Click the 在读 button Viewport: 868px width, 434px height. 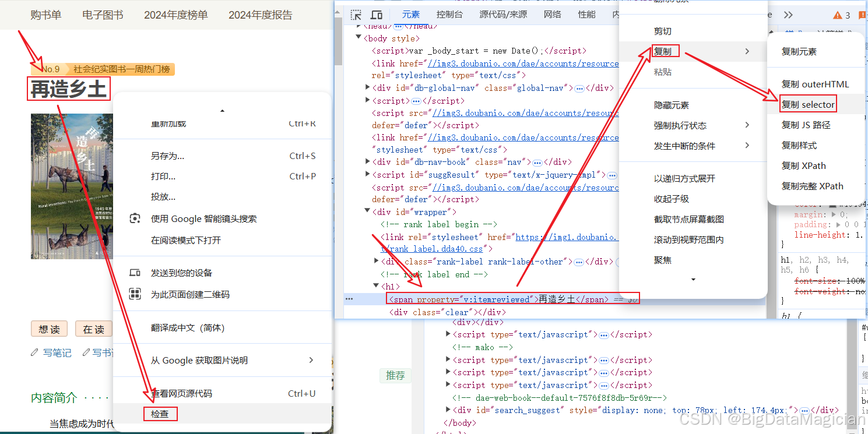click(93, 329)
